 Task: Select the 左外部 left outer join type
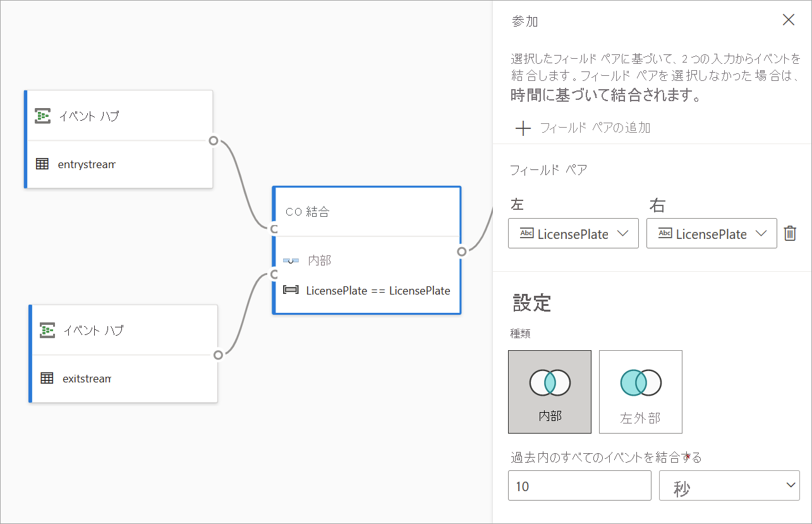tap(640, 391)
